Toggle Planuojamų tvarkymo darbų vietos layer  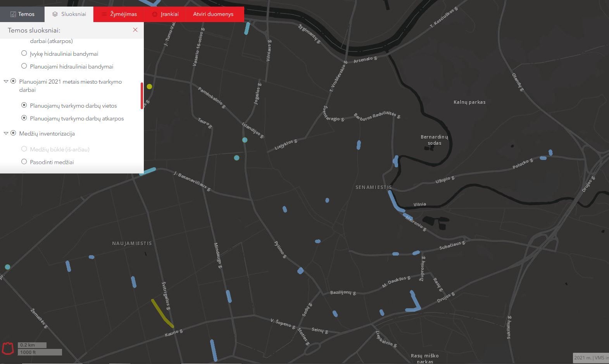(x=24, y=105)
